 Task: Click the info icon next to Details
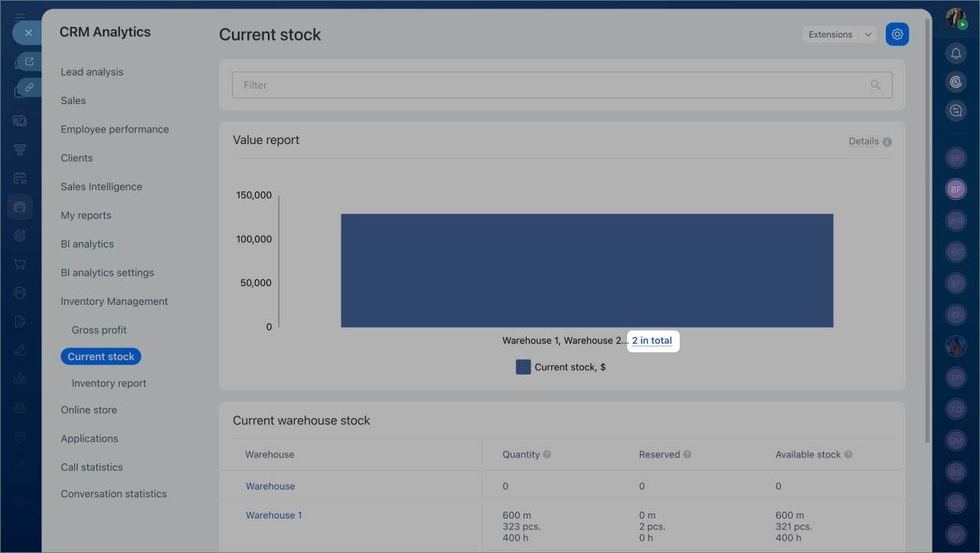click(887, 142)
